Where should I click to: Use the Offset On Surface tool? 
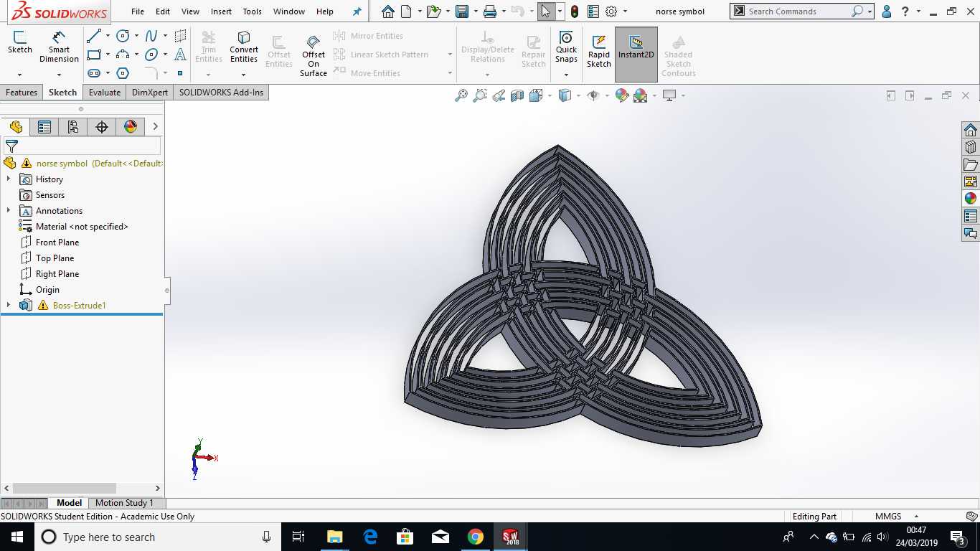[x=314, y=55]
